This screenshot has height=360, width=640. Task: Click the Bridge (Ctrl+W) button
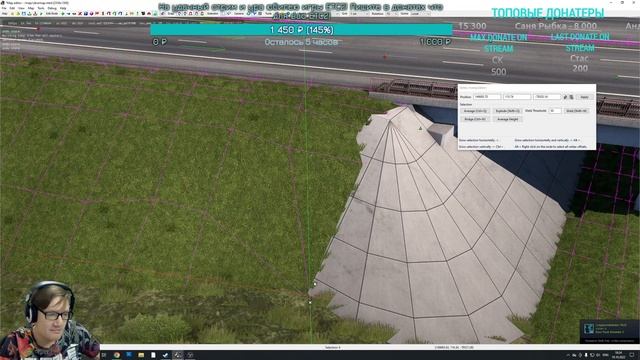(475, 119)
